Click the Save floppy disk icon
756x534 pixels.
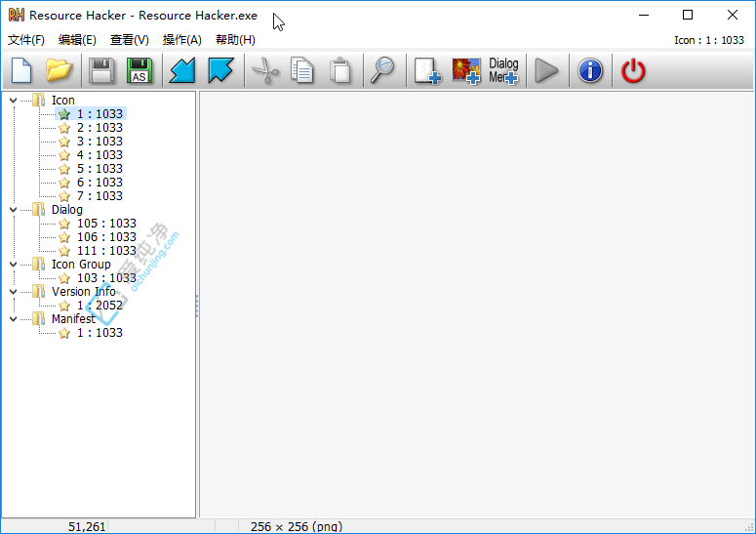coord(101,70)
